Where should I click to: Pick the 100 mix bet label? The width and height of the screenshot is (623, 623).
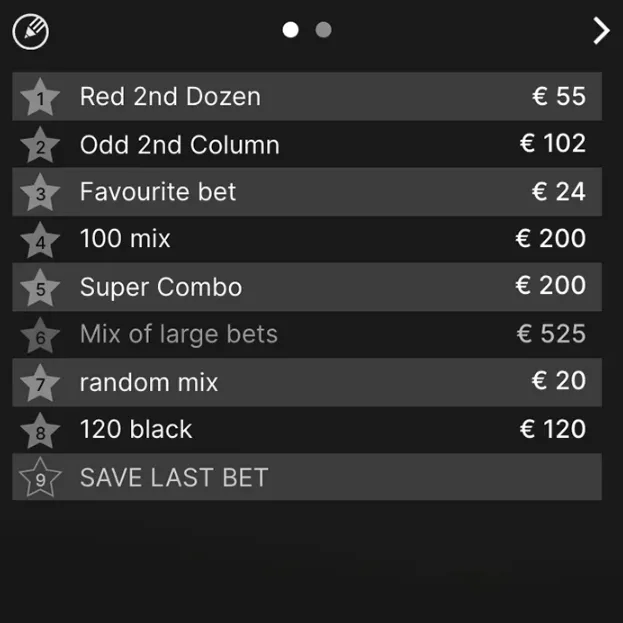(x=125, y=238)
